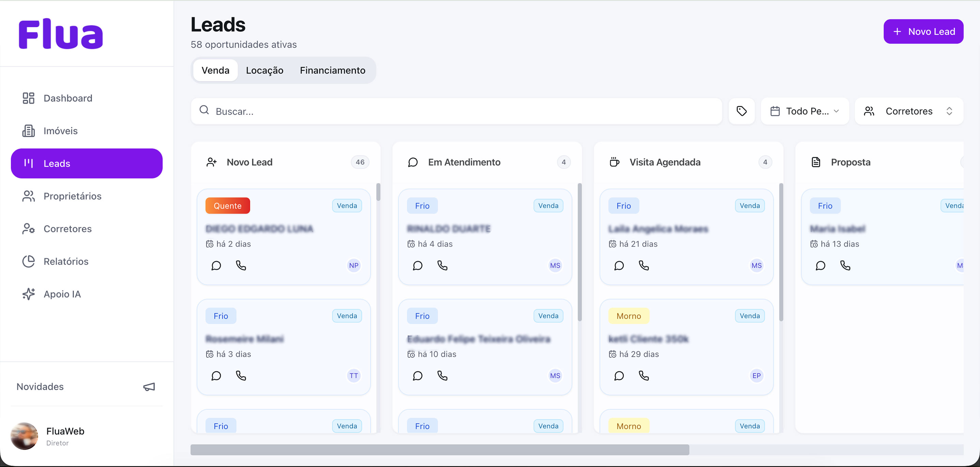Switch to the Locação tab

264,70
